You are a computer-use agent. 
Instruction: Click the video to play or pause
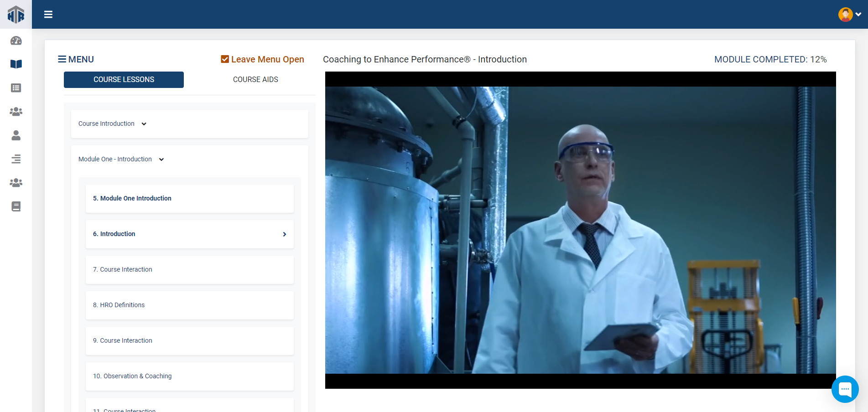[580, 230]
